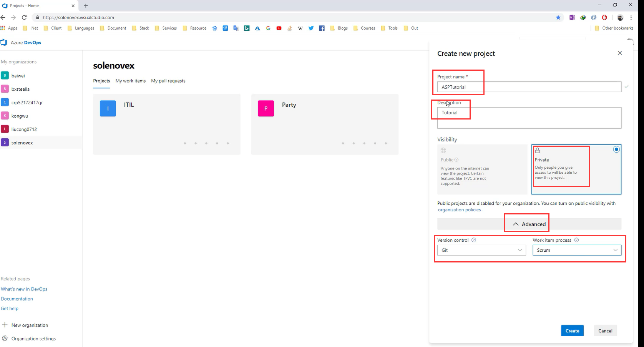Open the Google Translate bookmark icon
The width and height of the screenshot is (644, 347).
point(236,28)
